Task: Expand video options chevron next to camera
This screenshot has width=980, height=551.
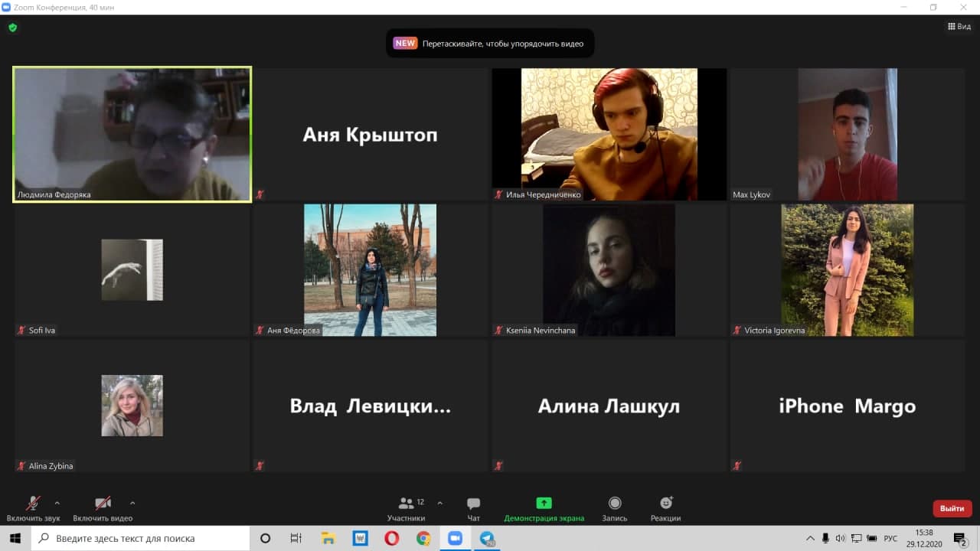Action: click(x=132, y=503)
